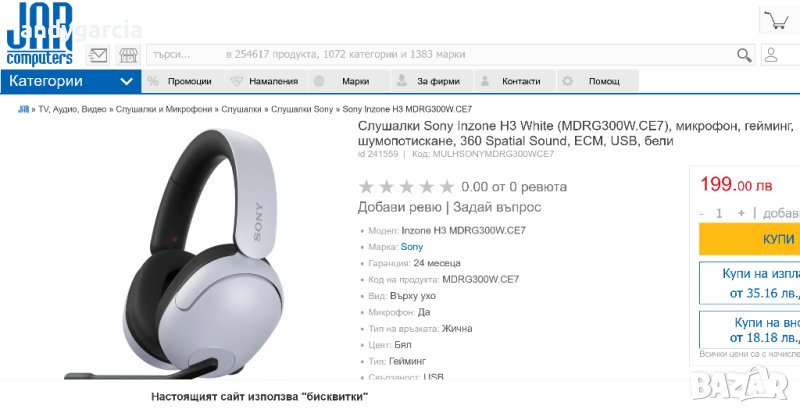
Task: Click the magnifying glass search icon
Action: tap(744, 55)
